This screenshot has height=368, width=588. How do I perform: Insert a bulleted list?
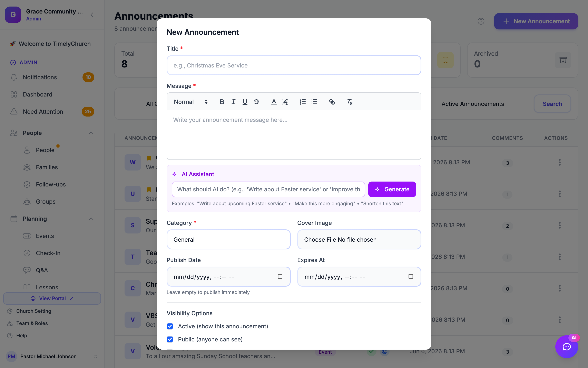(314, 102)
